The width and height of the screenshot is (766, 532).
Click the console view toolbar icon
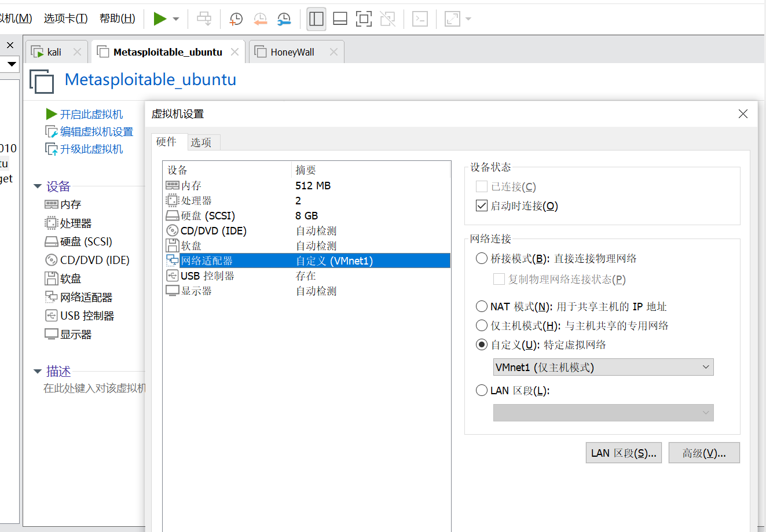[420, 19]
